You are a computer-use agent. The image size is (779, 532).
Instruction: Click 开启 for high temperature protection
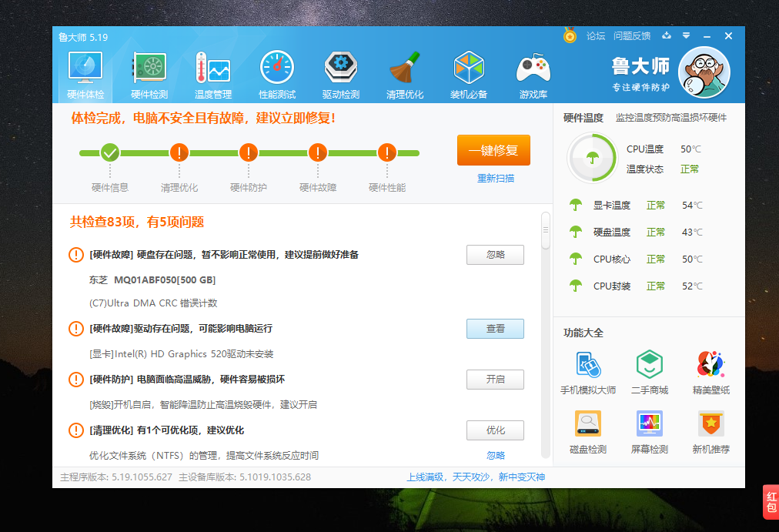[x=495, y=380]
